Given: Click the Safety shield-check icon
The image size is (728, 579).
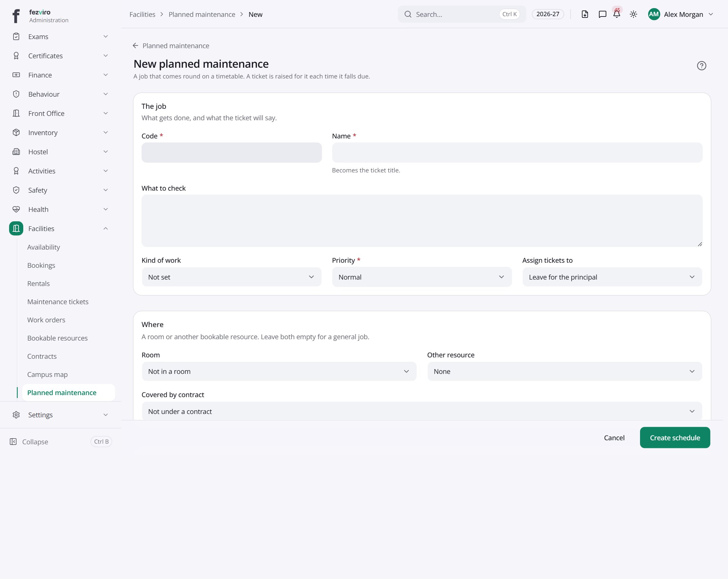Looking at the screenshot, I should tap(16, 190).
